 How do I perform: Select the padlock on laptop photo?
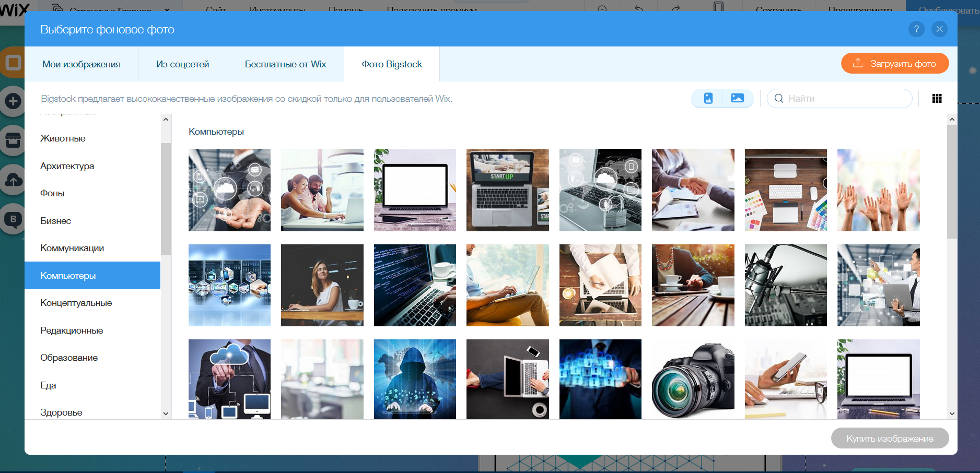(600, 190)
